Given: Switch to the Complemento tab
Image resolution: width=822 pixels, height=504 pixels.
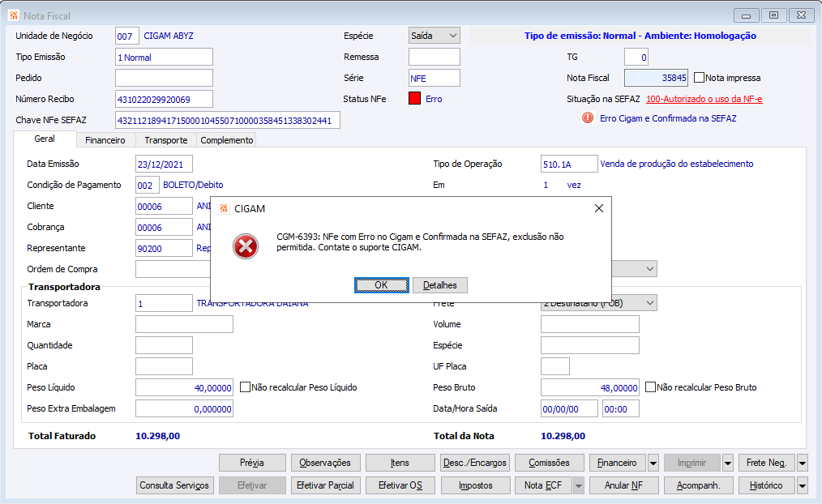Looking at the screenshot, I should 226,140.
